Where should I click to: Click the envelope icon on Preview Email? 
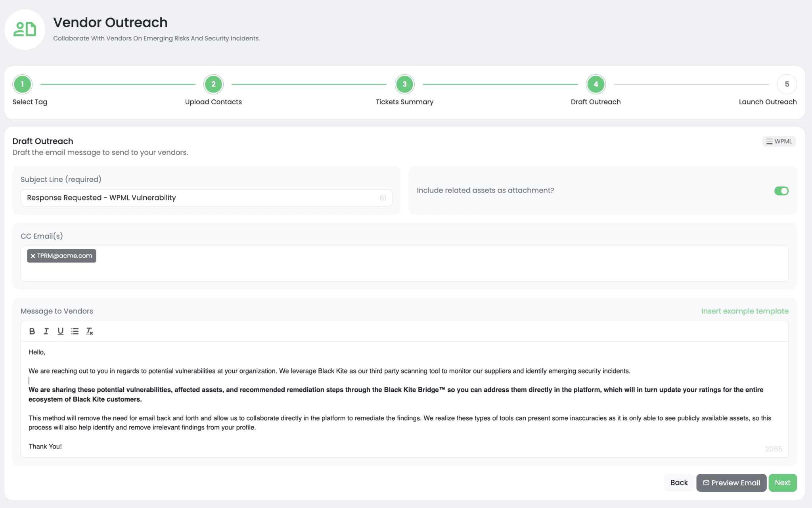pos(706,483)
